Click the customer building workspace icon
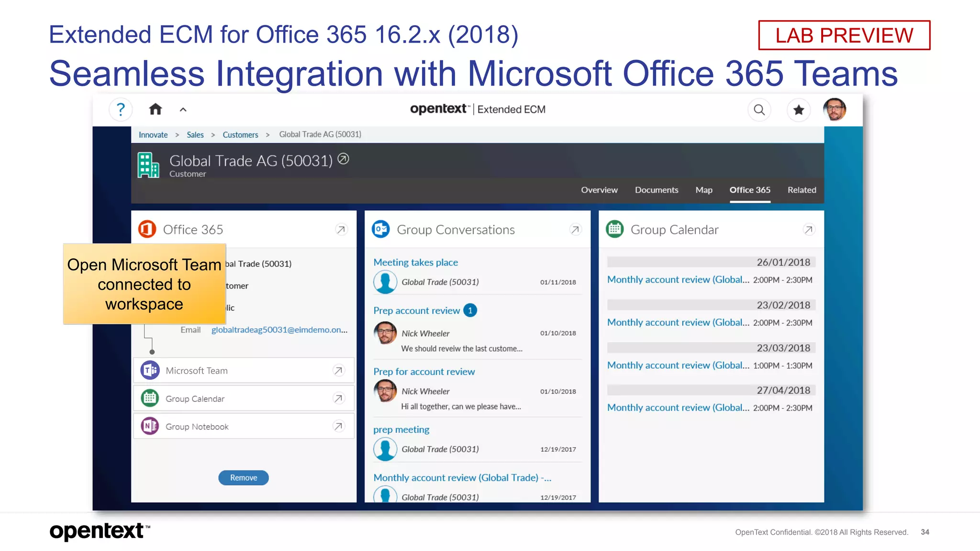 148,165
